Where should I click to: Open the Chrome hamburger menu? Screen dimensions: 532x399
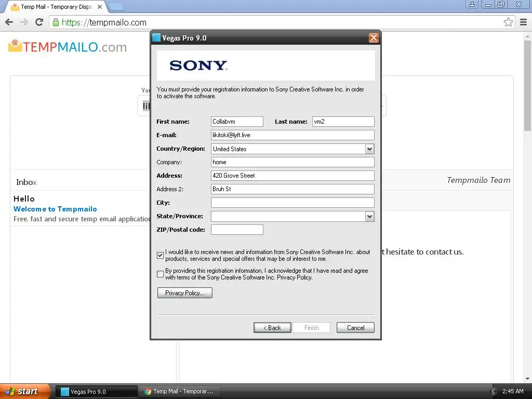523,22
